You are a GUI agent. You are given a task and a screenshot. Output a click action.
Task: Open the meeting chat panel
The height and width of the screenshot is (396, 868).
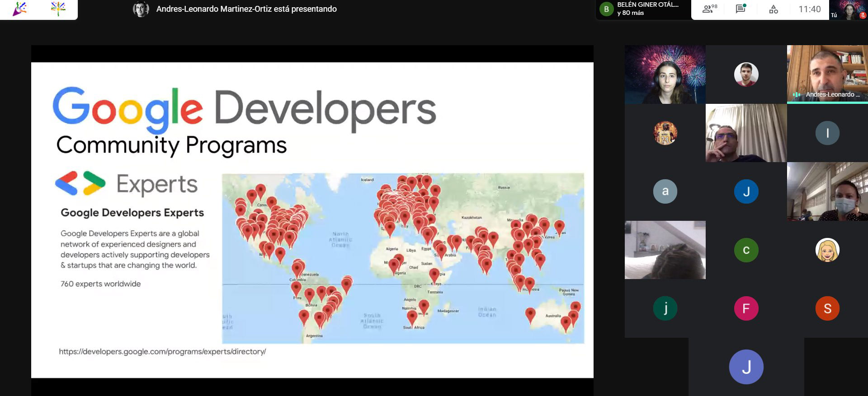[x=741, y=9]
